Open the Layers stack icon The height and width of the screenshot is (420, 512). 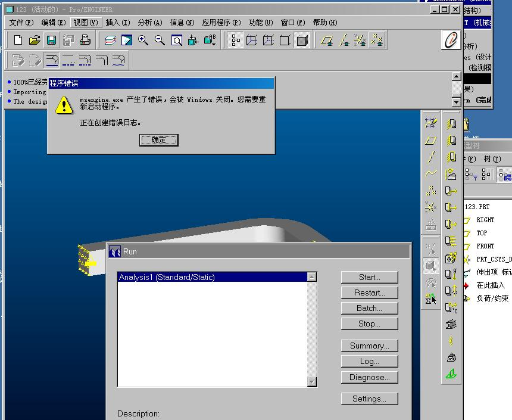pos(110,40)
